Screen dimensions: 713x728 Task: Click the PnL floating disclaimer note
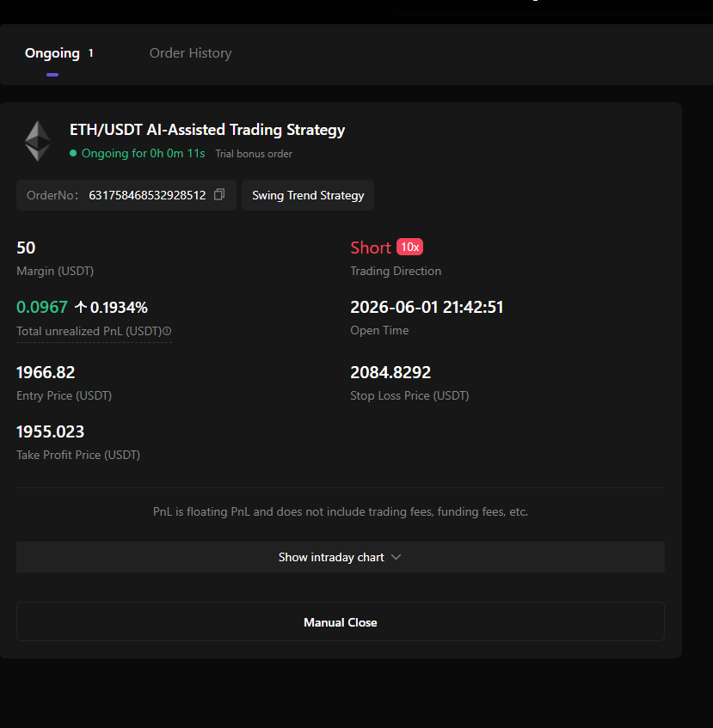[x=341, y=511]
